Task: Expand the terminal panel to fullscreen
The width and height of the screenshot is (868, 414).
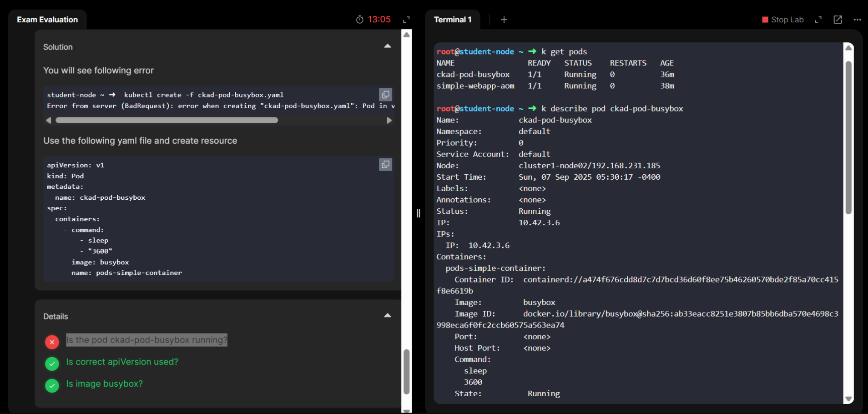Action: click(x=818, y=20)
